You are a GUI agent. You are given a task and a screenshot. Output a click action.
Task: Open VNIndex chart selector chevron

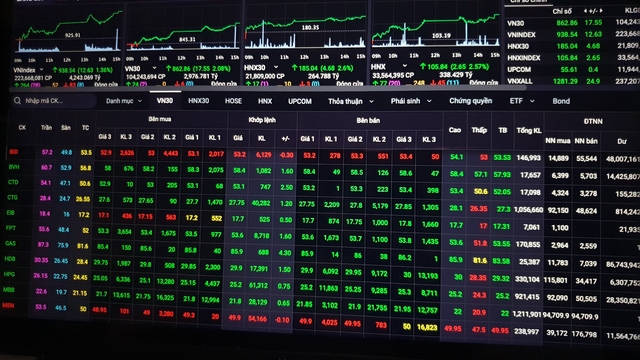point(41,70)
